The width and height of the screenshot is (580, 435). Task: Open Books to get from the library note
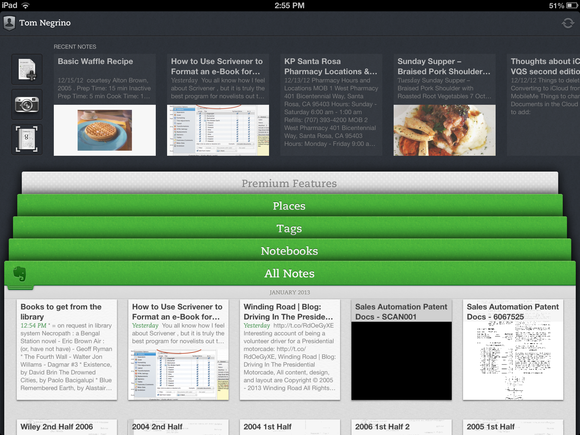pyautogui.click(x=67, y=350)
